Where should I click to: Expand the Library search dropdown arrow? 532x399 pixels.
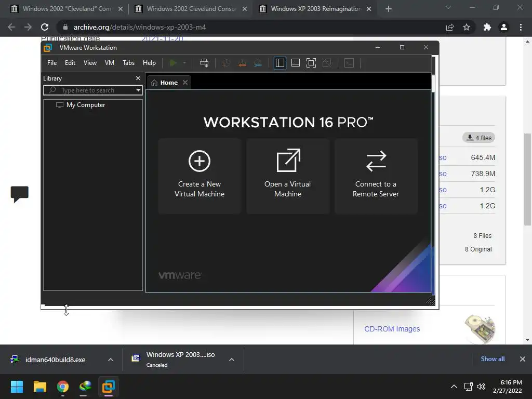tap(138, 90)
